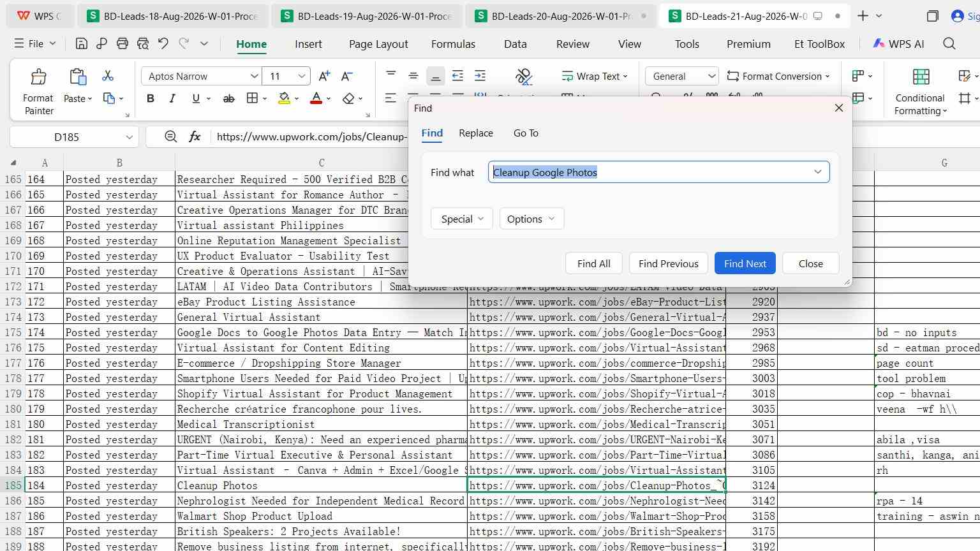Image resolution: width=980 pixels, height=551 pixels.
Task: Expand the font name Aptos Narrow dropdown
Action: (254, 76)
